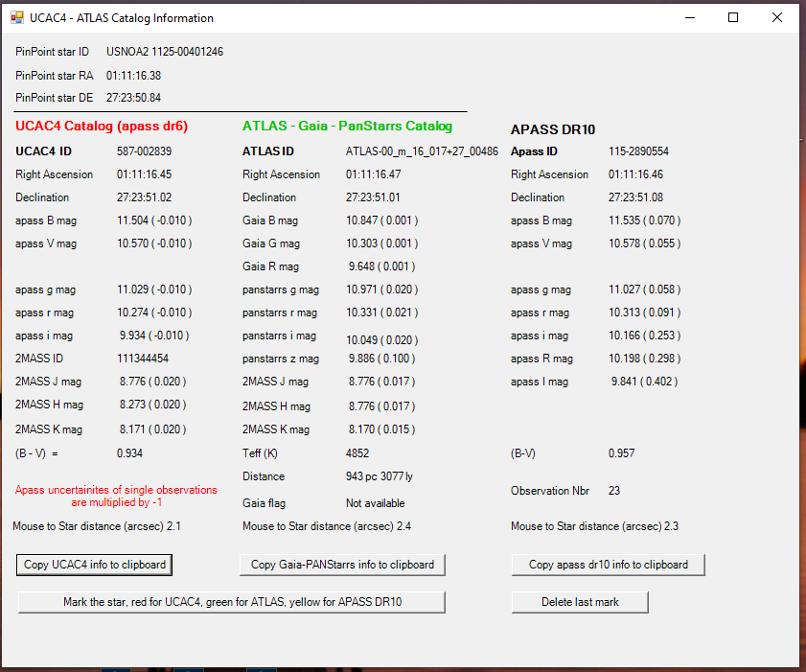Image resolution: width=806 pixels, height=672 pixels.
Task: Minimize the catalog information window
Action: (x=690, y=18)
